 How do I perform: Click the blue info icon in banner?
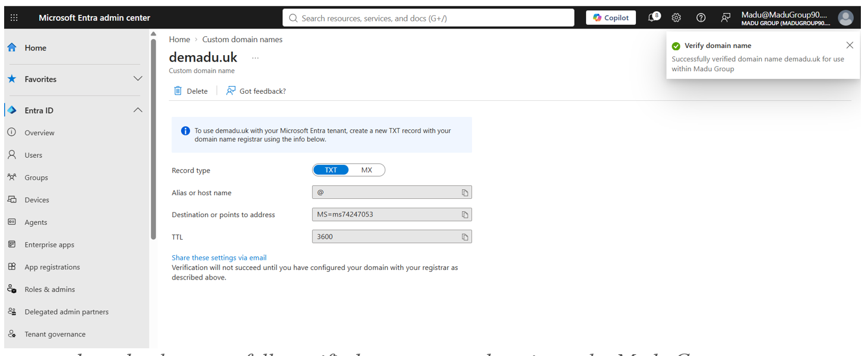(185, 131)
